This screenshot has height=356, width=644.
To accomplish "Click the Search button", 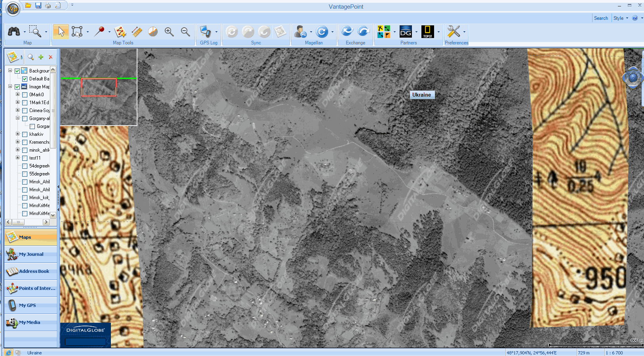I will point(600,18).
